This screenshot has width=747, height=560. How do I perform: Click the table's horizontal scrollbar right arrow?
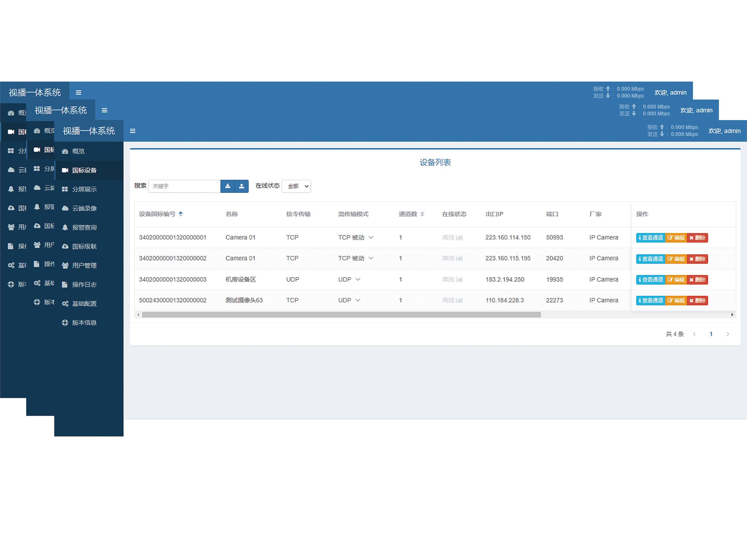[x=732, y=315]
